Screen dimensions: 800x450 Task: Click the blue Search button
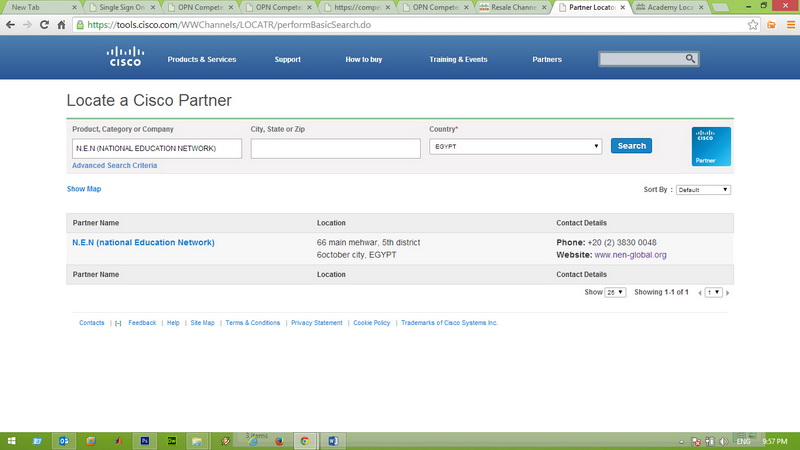click(x=631, y=146)
